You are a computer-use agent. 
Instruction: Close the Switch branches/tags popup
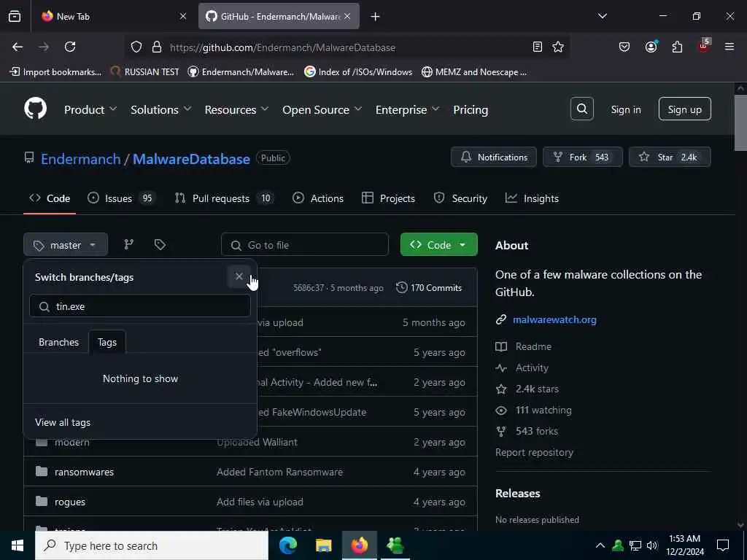pos(239,276)
